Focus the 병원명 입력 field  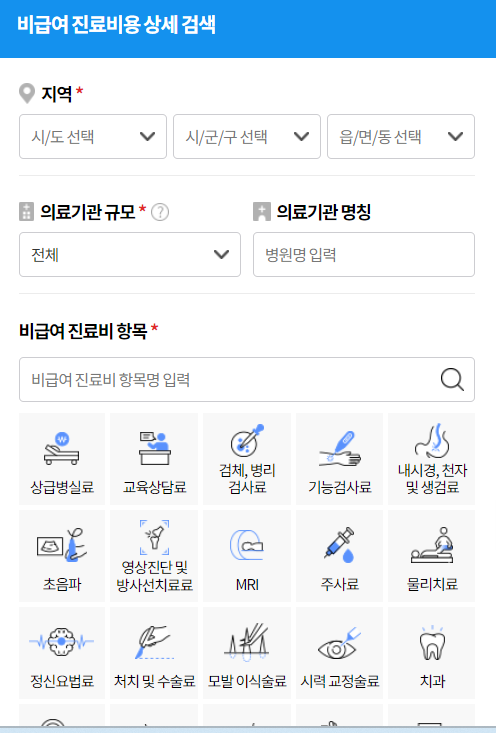(364, 254)
